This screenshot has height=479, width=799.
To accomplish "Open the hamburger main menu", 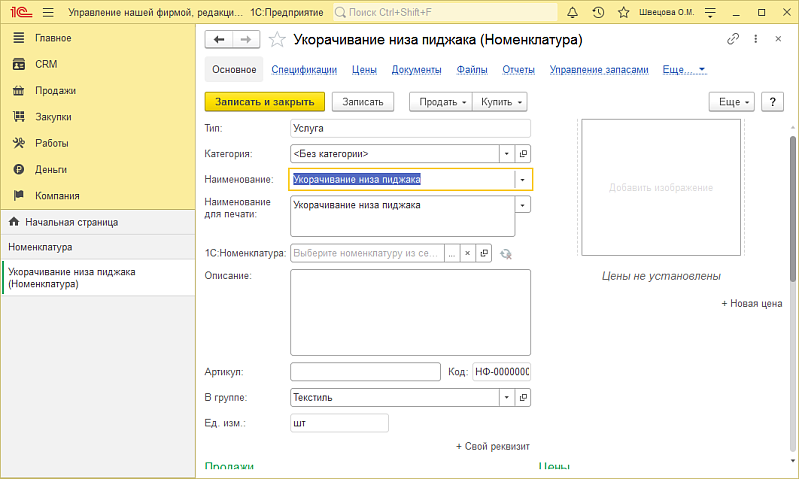I will click(47, 13).
